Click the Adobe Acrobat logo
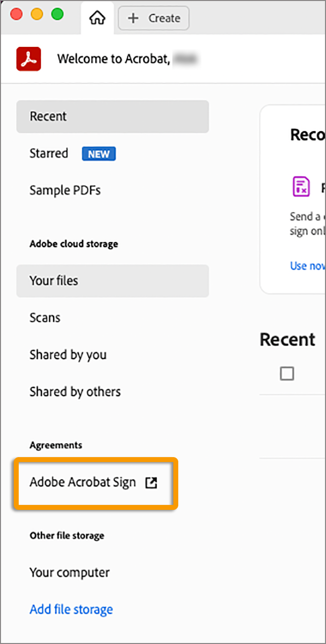Image resolution: width=326 pixels, height=644 pixels. pos(28,58)
